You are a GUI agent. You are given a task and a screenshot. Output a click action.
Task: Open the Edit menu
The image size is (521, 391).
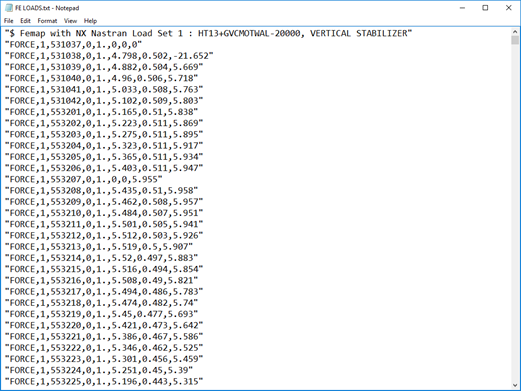click(25, 21)
